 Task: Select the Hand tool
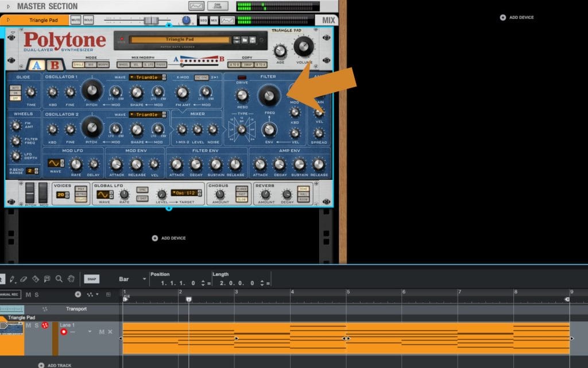coord(71,279)
